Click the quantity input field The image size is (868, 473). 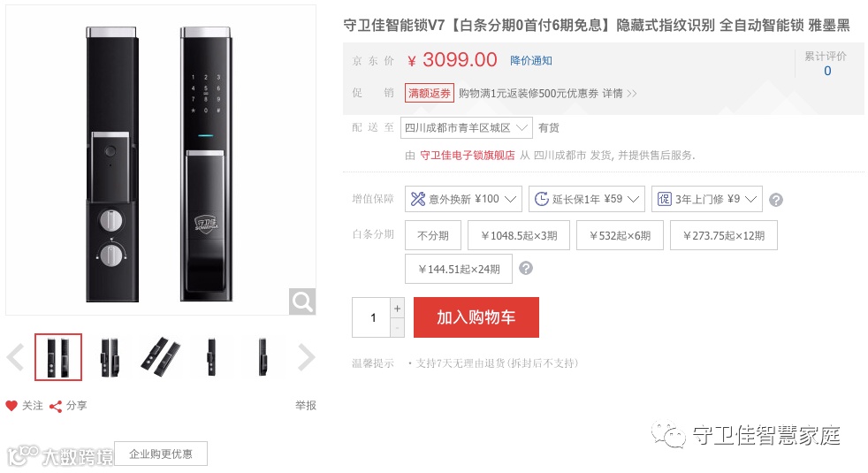(372, 317)
